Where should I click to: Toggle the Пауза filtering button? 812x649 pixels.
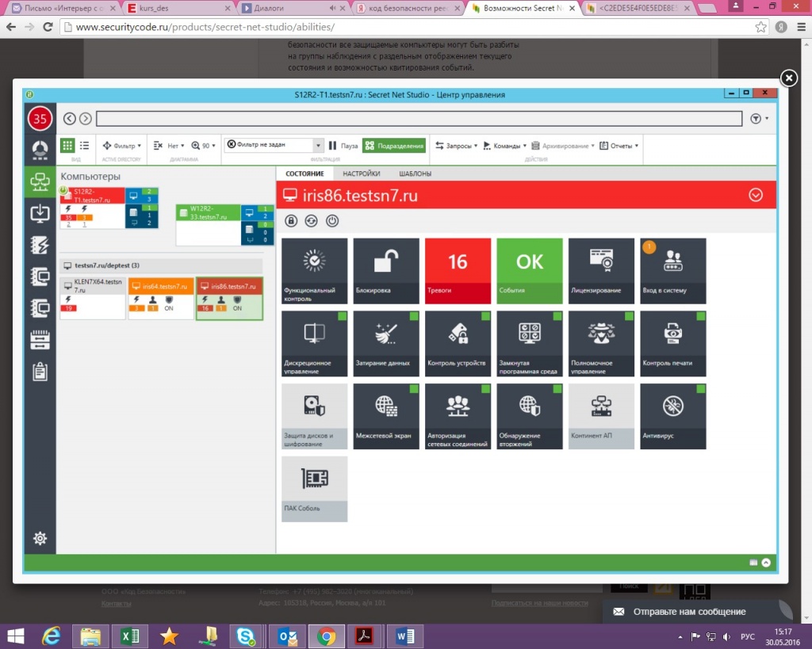click(343, 146)
